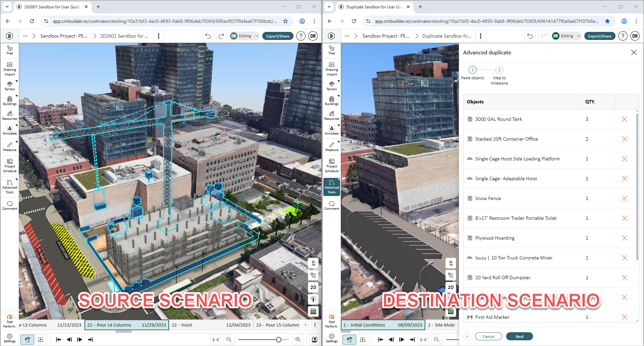
Task: Select Measure tool in right window
Action: click(x=332, y=146)
